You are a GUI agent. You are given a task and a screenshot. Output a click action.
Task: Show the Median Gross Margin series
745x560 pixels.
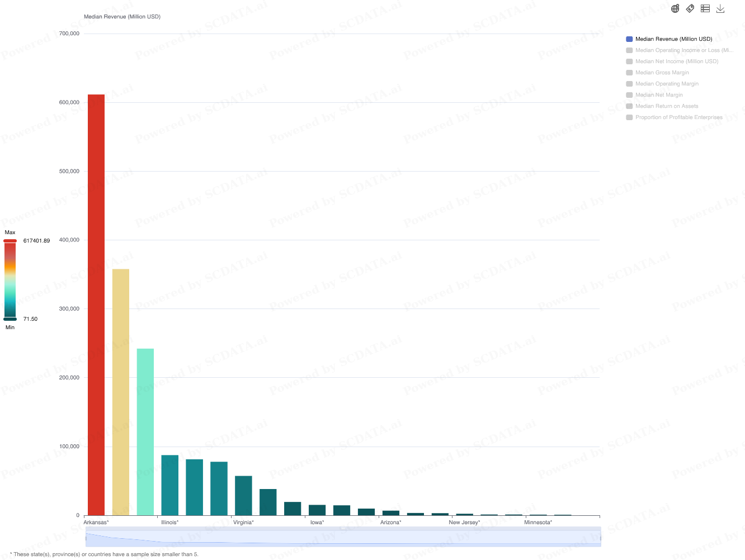(657, 73)
